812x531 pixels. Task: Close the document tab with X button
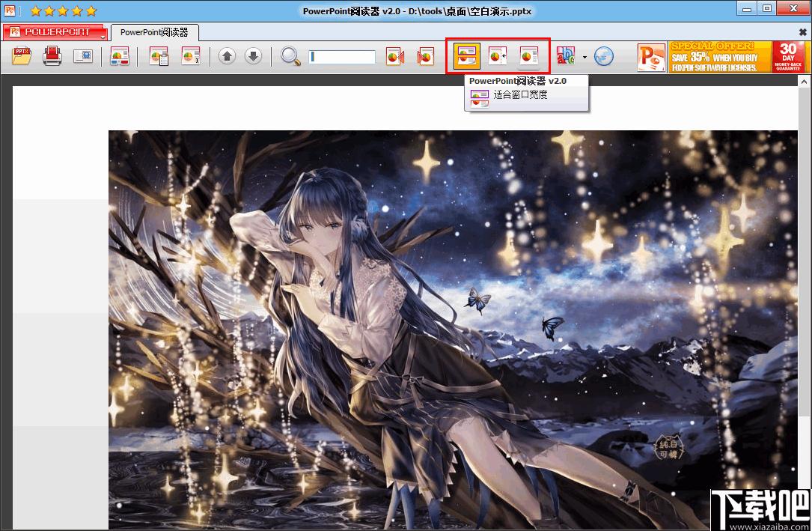coord(802,32)
